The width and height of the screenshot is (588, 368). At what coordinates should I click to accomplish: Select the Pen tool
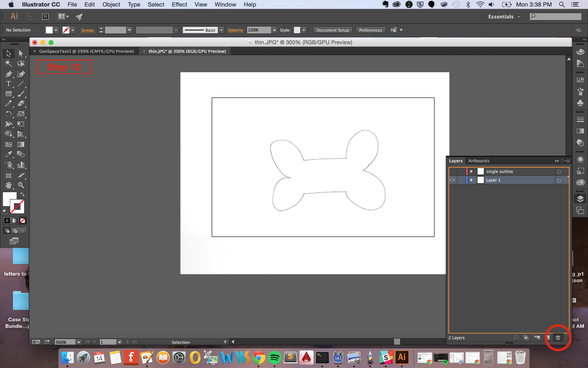pyautogui.click(x=9, y=74)
